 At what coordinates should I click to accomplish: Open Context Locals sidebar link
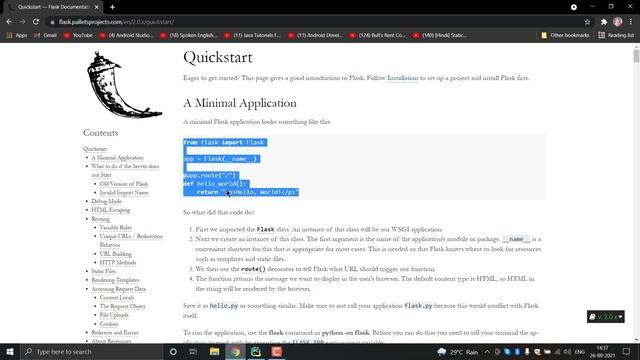[x=117, y=298]
